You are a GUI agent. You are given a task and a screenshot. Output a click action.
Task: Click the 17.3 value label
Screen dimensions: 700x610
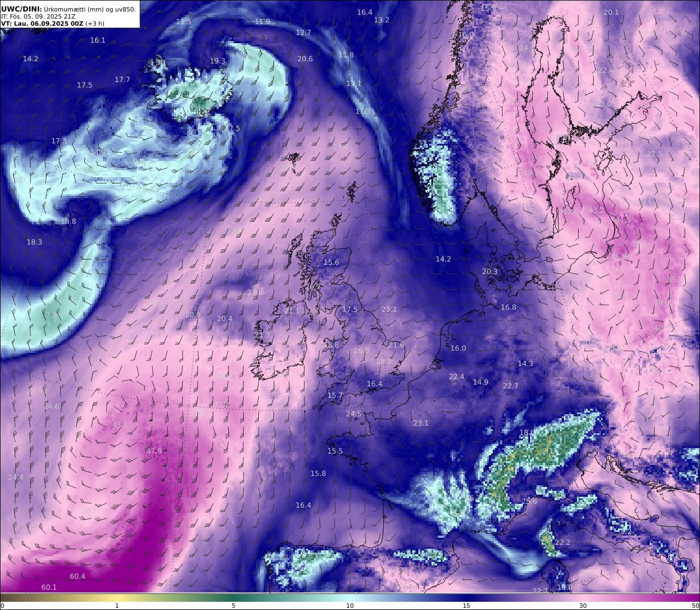[59, 141]
